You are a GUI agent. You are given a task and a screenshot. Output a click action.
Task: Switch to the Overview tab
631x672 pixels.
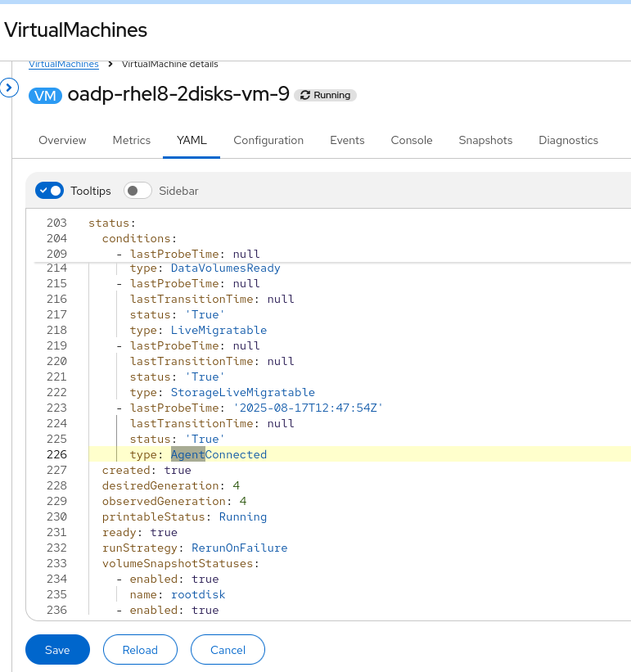pos(62,140)
